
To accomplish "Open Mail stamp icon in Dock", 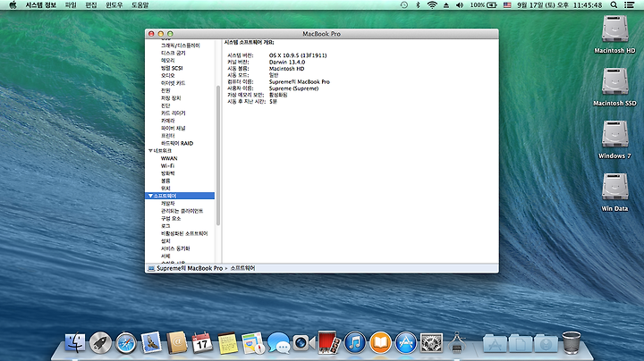I will click(151, 342).
